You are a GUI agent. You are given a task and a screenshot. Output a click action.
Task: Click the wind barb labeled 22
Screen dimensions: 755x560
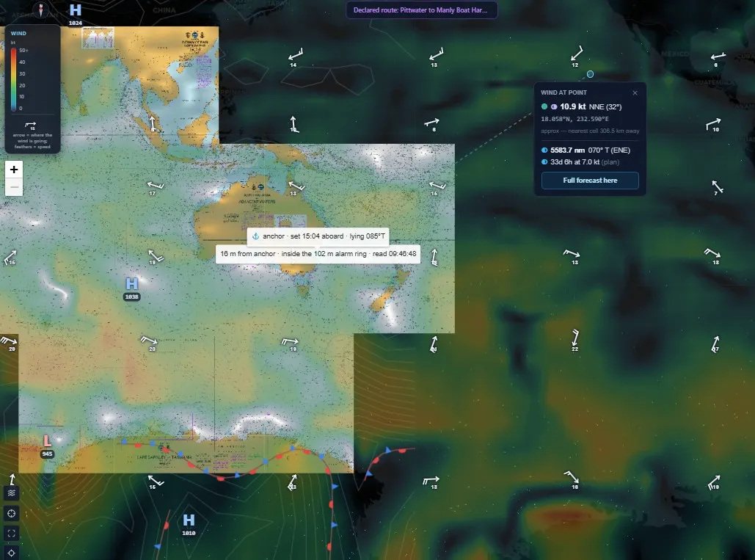575,340
